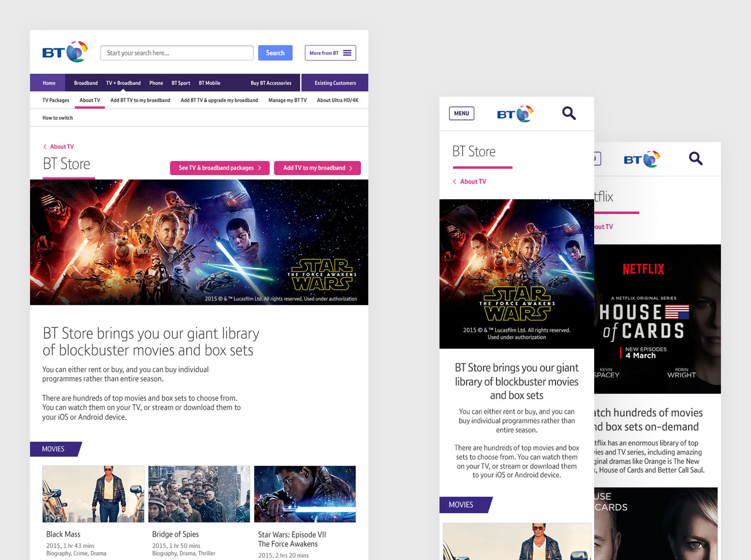Viewport: 751px width, 560px height.
Task: Click 'BT Store brings you our giant library' desktop heading
Action: pos(151,341)
